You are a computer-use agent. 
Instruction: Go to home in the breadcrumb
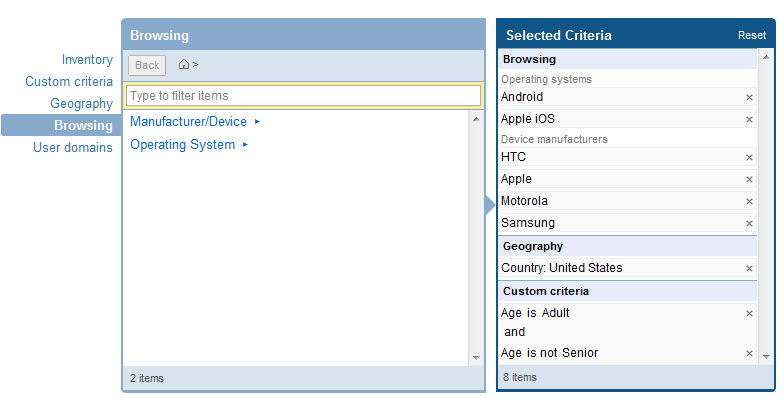pyautogui.click(x=184, y=64)
